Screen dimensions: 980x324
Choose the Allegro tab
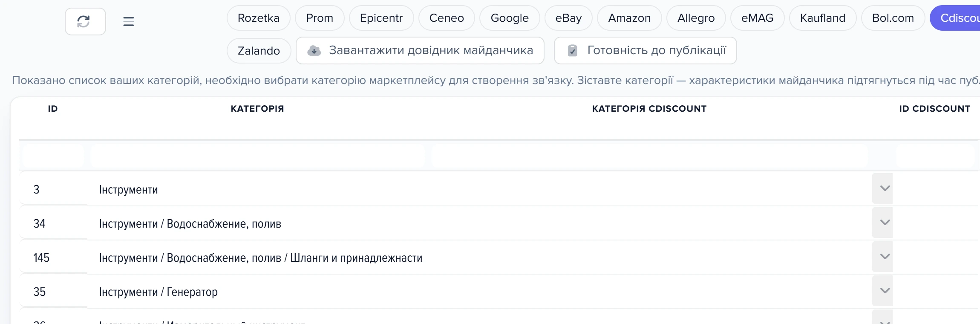tap(696, 18)
